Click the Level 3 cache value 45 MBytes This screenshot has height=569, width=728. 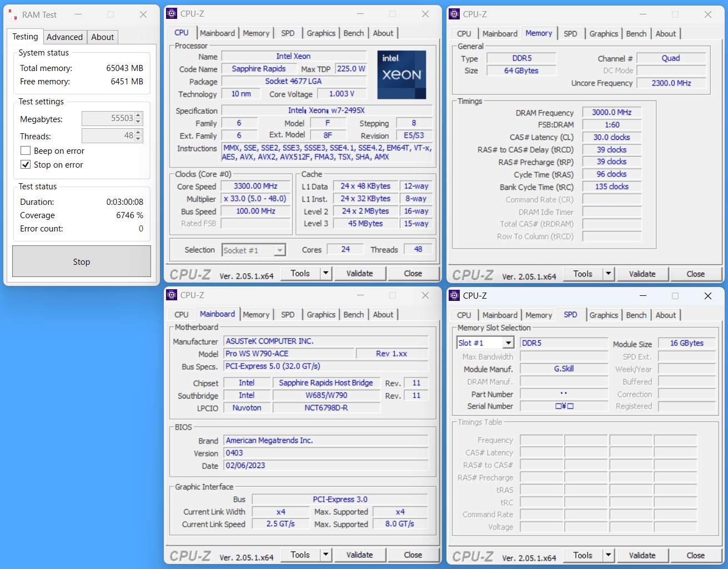(x=365, y=223)
